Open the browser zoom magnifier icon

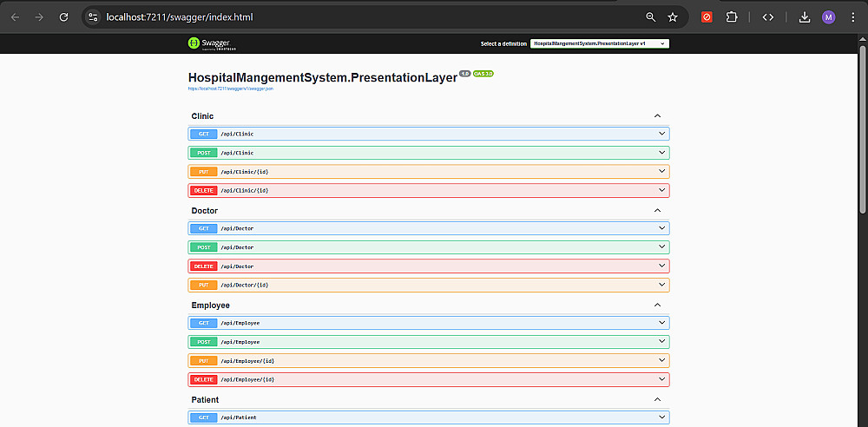point(651,17)
